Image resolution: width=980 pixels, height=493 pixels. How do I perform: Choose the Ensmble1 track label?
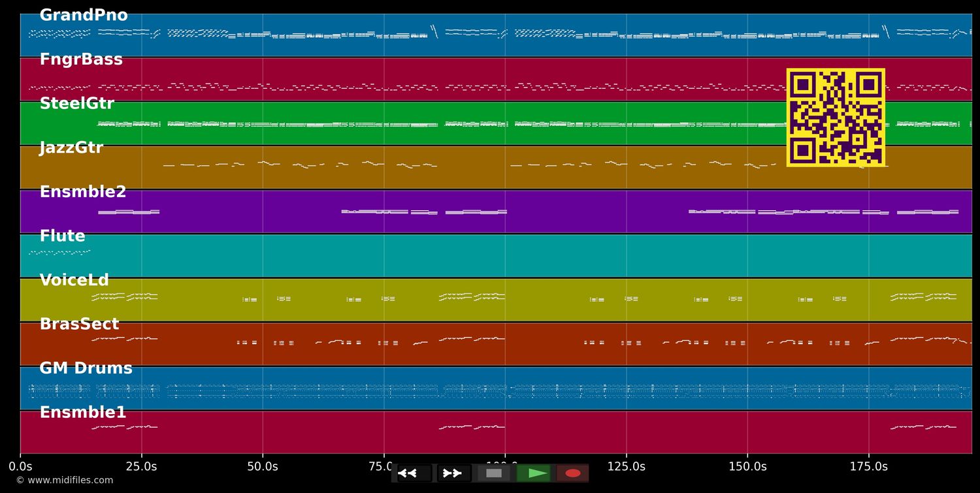point(83,413)
